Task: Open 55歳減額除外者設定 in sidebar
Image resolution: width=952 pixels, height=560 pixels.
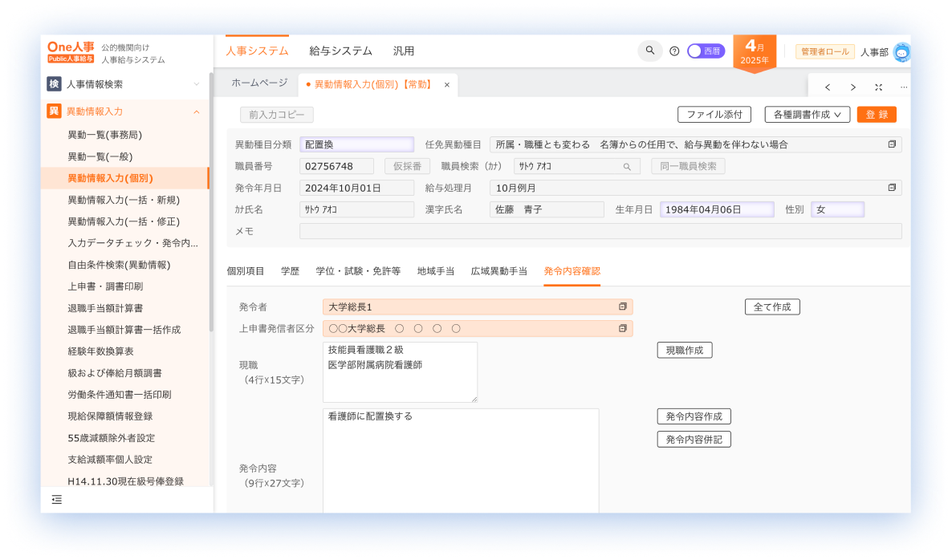Action: click(x=111, y=438)
